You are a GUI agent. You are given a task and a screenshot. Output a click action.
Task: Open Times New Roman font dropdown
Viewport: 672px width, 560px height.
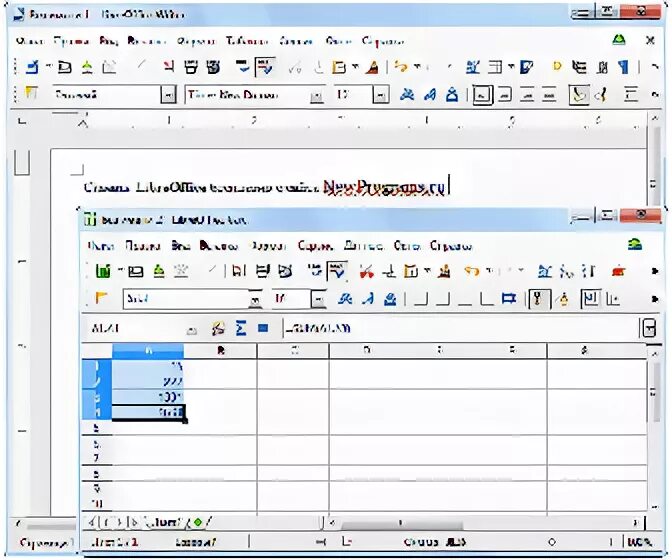(x=316, y=95)
